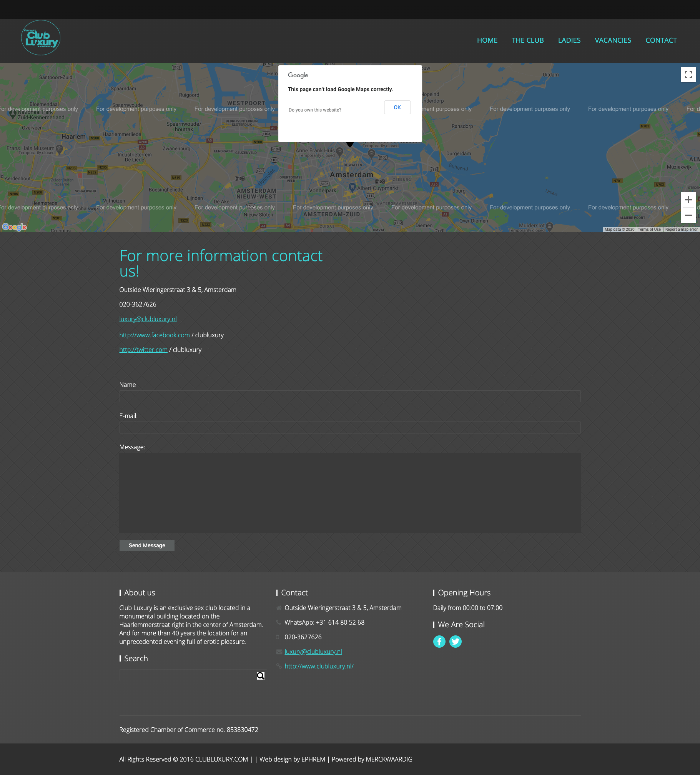Image resolution: width=700 pixels, height=775 pixels.
Task: Navigate to VACANCIES page
Action: tap(613, 40)
